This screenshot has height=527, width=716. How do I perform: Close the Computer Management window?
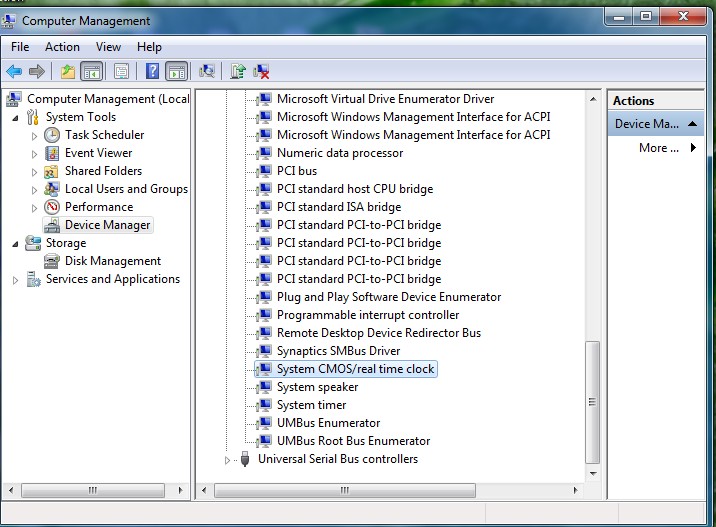pos(683,17)
